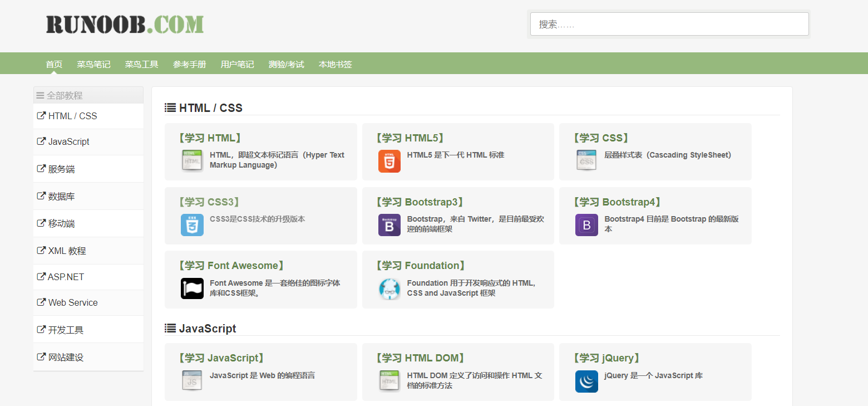Select 数据库 text in sidebar
The width and height of the screenshot is (868, 406).
61,196
